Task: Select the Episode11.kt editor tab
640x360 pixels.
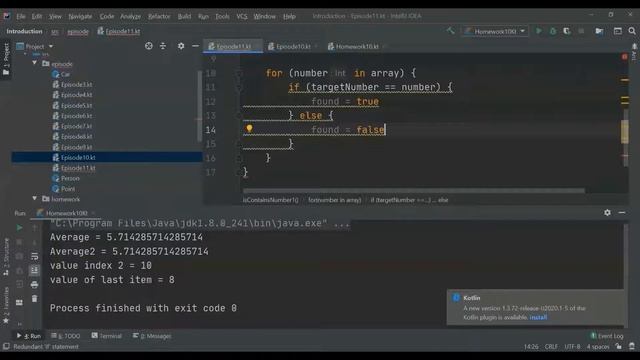Action: [233, 47]
